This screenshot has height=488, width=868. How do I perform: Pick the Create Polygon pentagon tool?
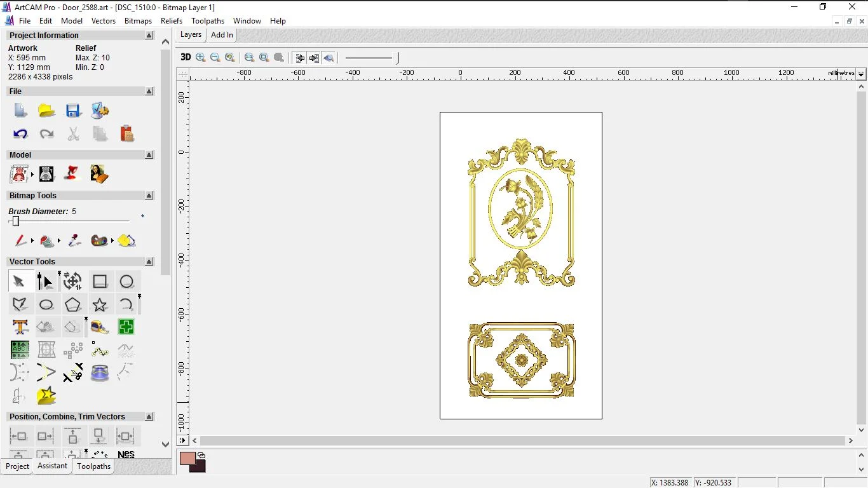73,305
